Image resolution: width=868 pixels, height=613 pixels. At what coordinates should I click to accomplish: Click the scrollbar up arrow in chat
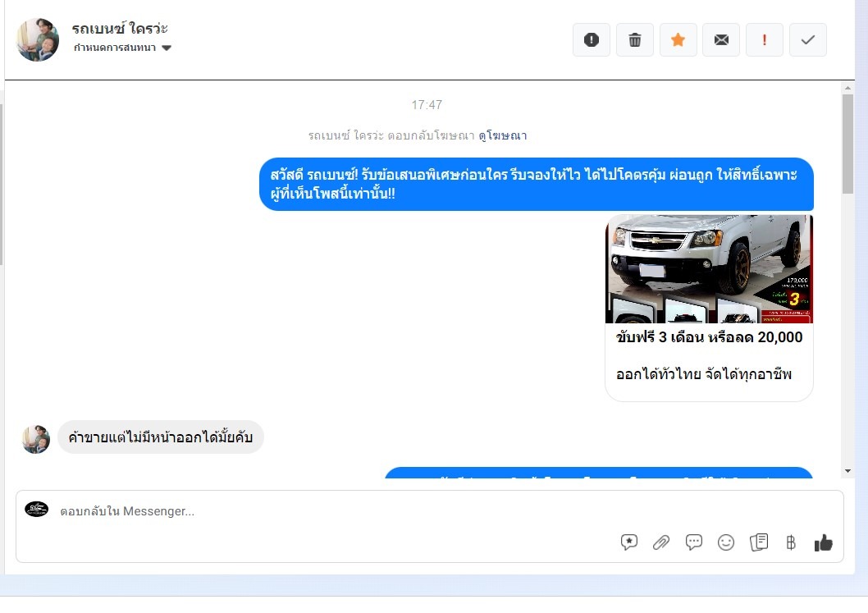click(847, 88)
